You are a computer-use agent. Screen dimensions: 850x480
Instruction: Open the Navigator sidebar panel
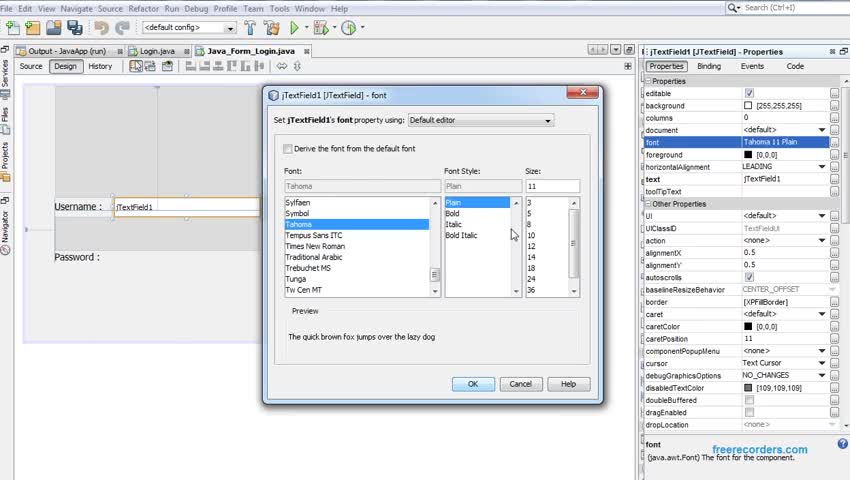point(5,232)
